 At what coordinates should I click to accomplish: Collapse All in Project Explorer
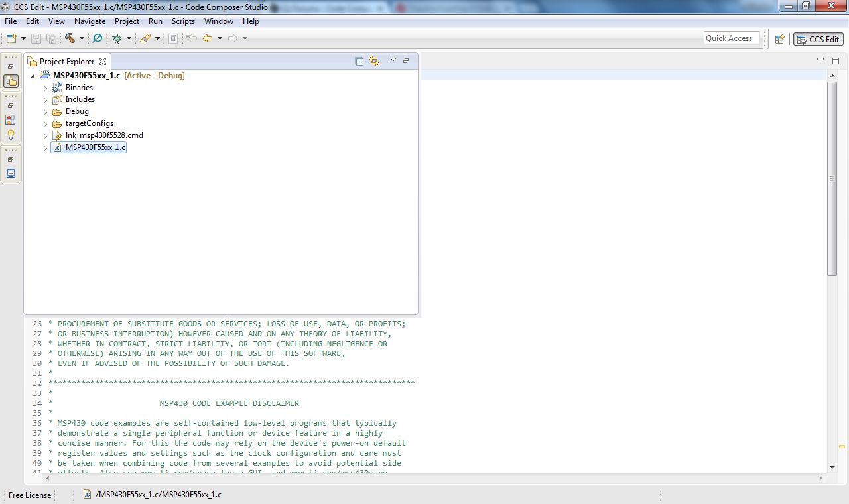[359, 61]
